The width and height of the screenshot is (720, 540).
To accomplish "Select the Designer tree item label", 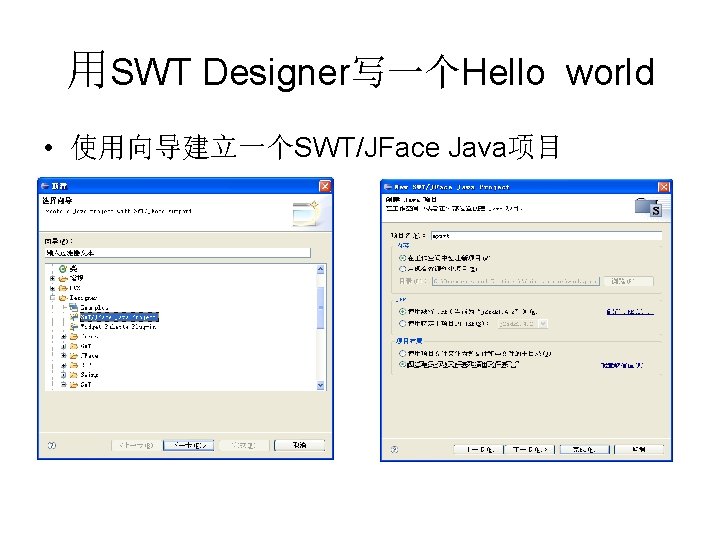I will [x=84, y=298].
